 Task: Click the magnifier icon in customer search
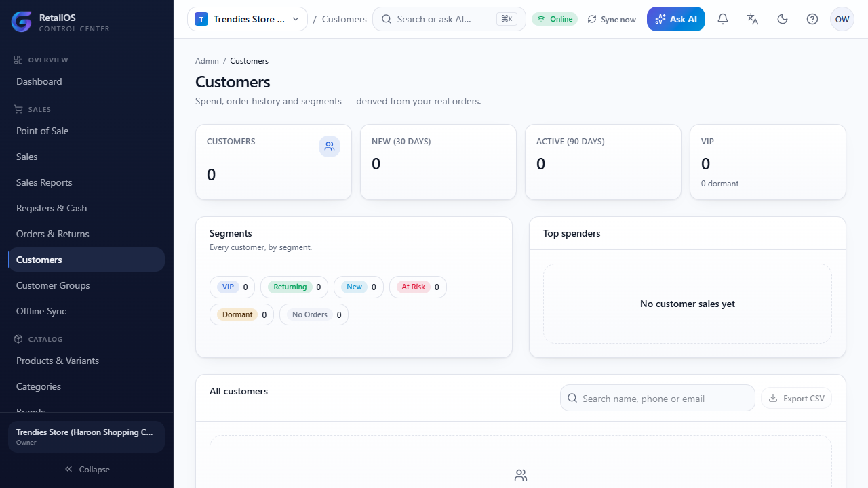coord(572,399)
